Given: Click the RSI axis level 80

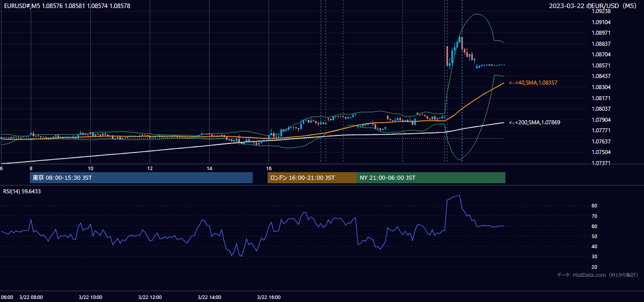Looking at the screenshot, I should pos(595,206).
